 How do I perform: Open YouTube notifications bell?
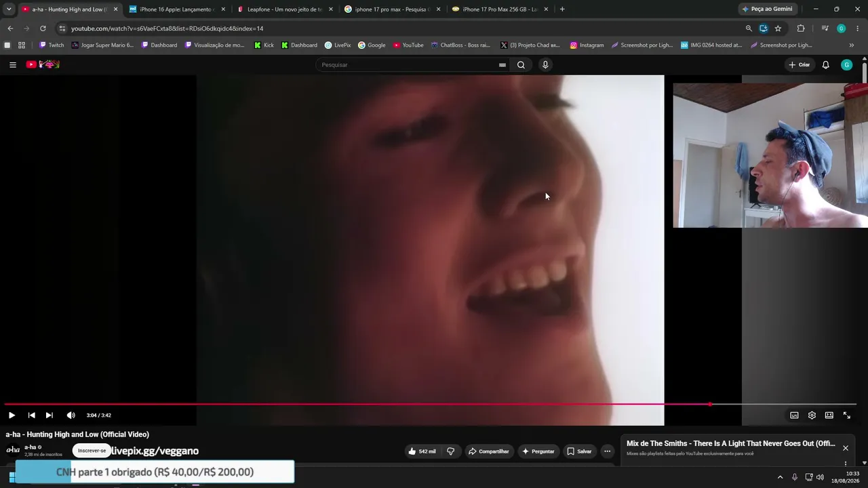[825, 65]
